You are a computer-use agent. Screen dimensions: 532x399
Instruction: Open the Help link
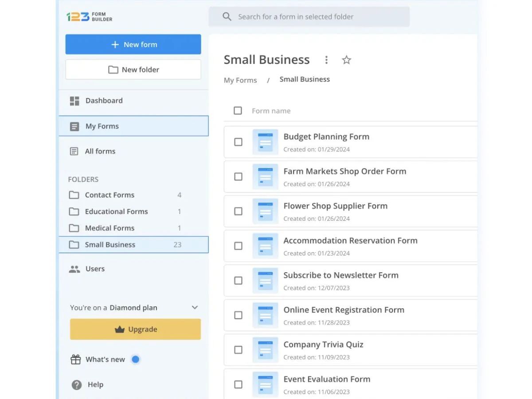[95, 385]
